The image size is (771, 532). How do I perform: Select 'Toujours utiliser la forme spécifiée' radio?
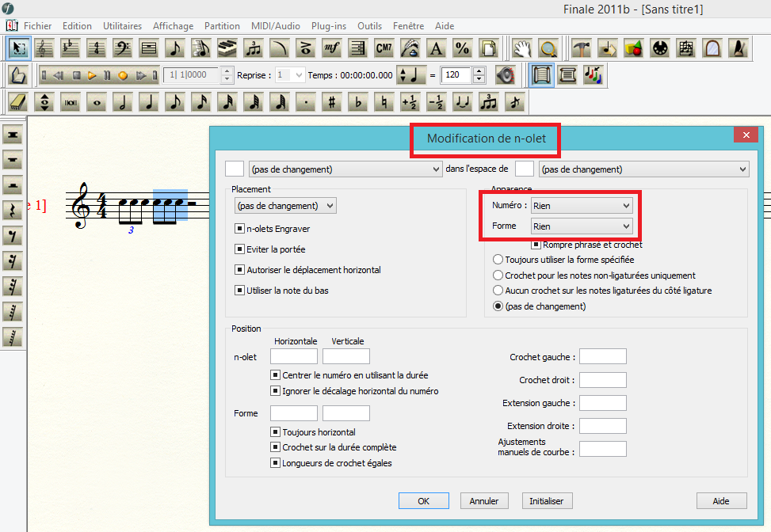click(498, 260)
